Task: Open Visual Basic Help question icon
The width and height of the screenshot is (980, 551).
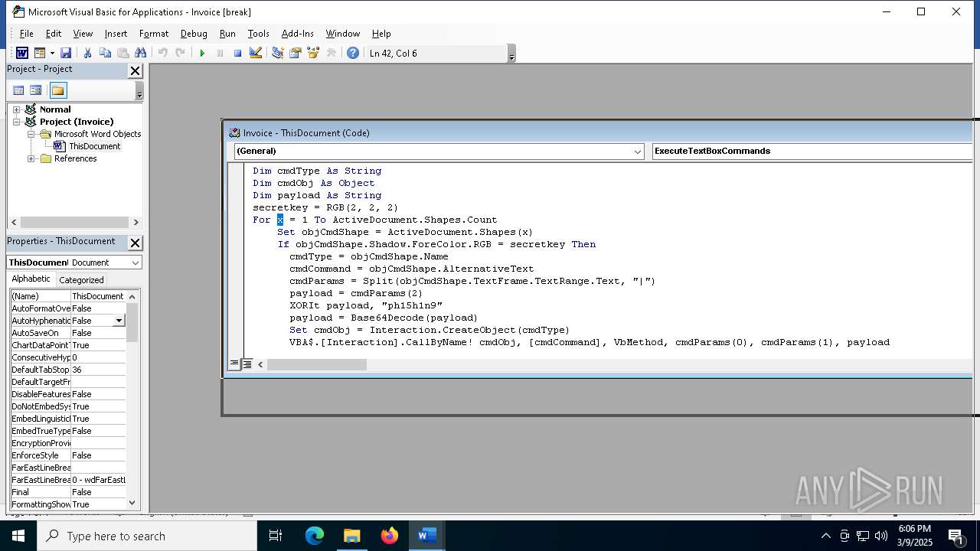Action: click(352, 53)
